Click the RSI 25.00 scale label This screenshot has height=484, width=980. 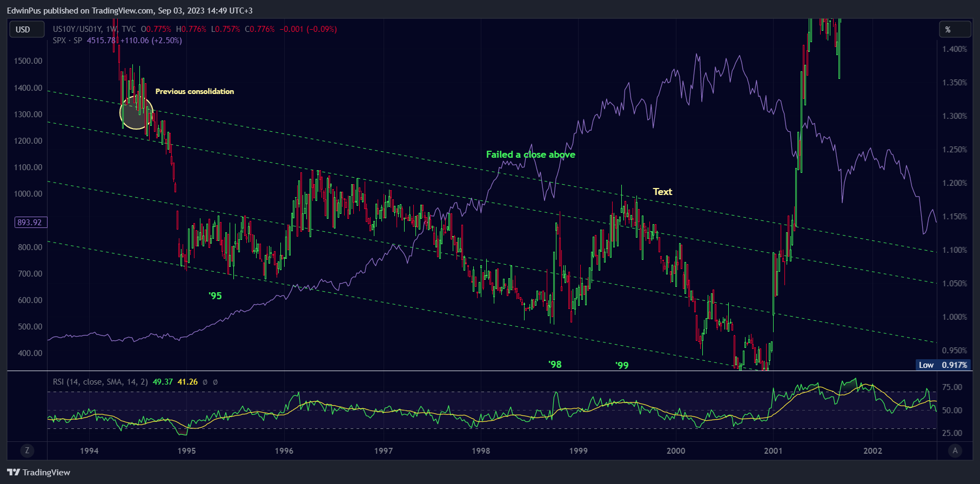[x=952, y=433]
